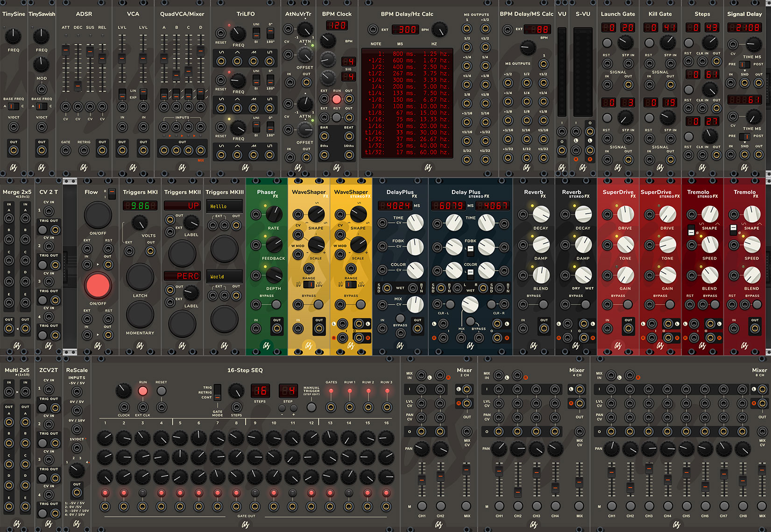Click the sequencer MANUAL TRIGGER button
This screenshot has width=771, height=532.
click(311, 407)
